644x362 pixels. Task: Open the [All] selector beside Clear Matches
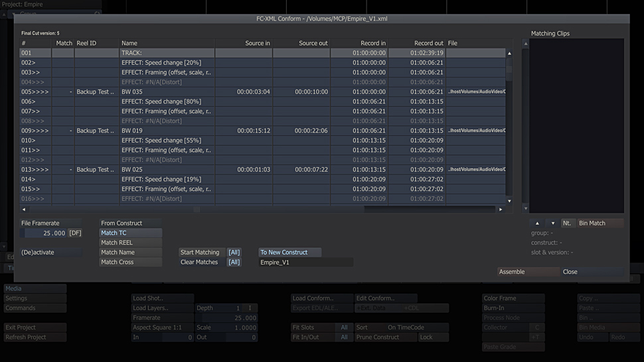tap(234, 263)
